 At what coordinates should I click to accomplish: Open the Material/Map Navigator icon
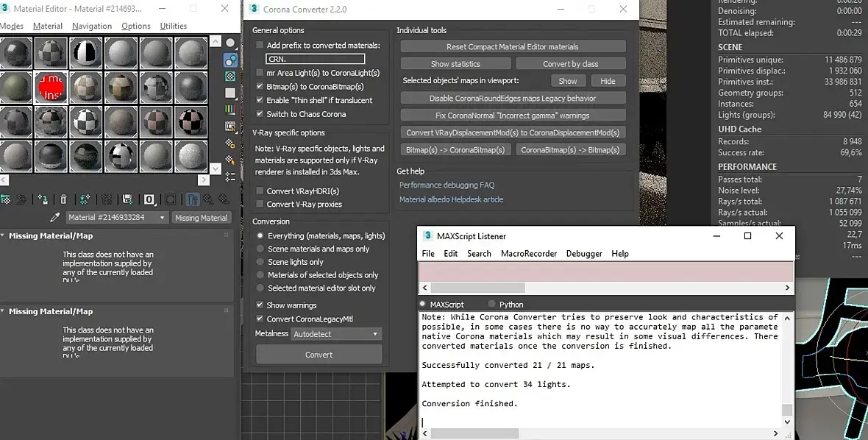[230, 177]
